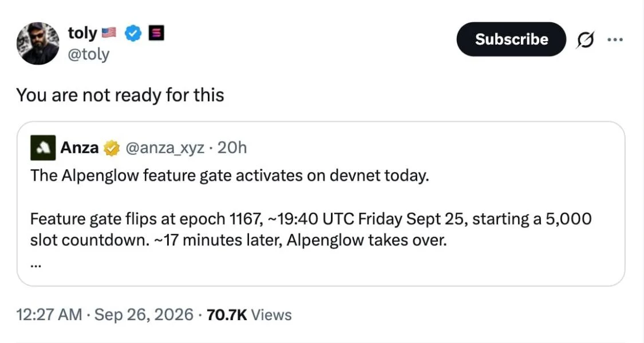This screenshot has width=644, height=343.
Task: Click the Anza display name
Action: [80, 147]
